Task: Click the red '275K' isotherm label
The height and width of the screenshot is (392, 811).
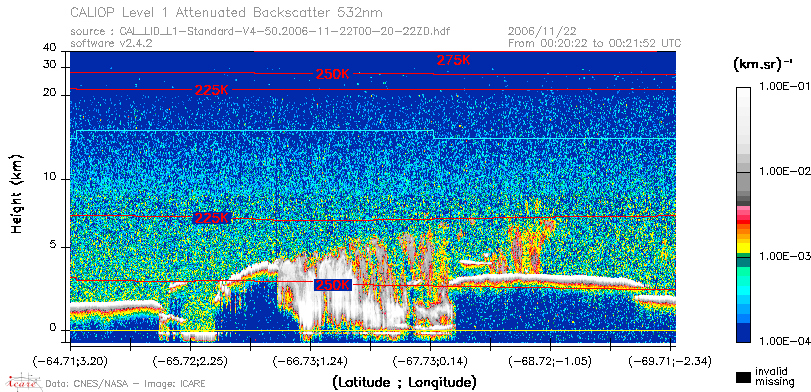Action: pyautogui.click(x=454, y=60)
